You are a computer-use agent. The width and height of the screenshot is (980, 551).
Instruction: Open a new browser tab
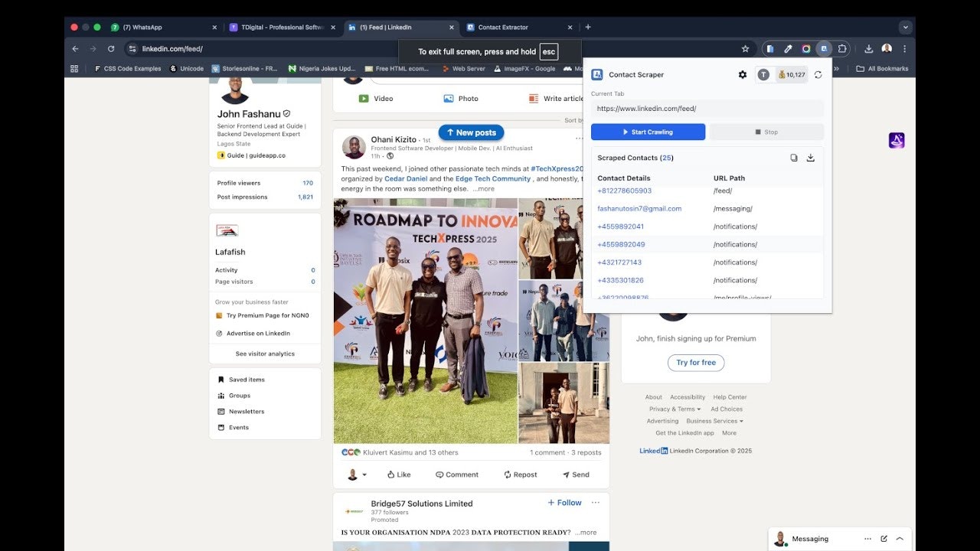588,27
